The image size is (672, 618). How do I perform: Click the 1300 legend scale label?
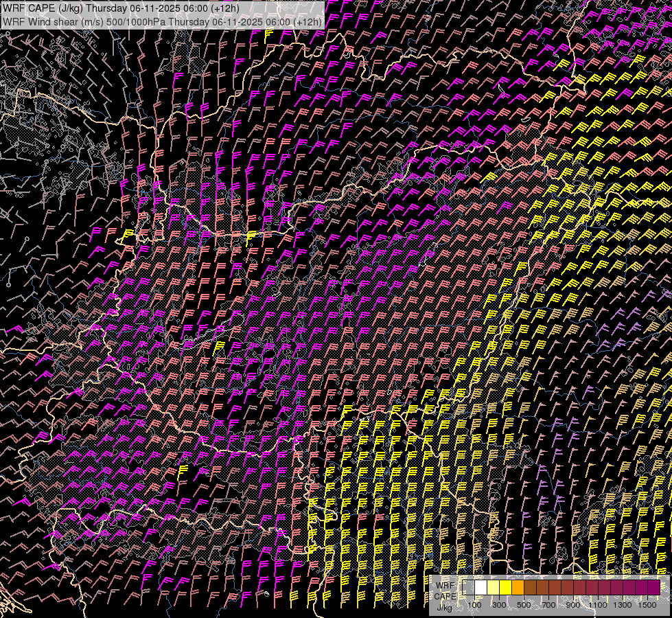623,604
